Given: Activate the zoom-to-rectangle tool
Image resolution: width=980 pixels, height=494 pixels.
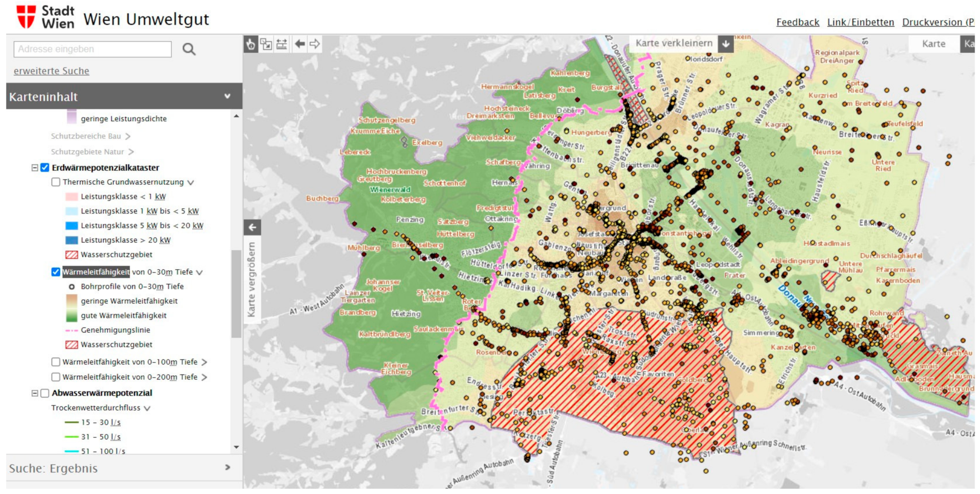Looking at the screenshot, I should [266, 44].
